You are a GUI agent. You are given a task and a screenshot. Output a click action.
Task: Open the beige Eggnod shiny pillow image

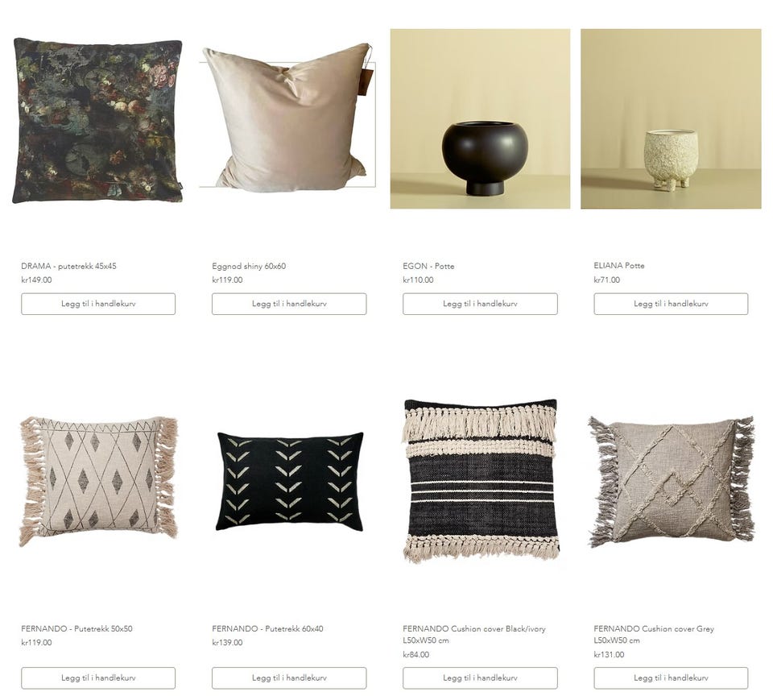click(x=288, y=118)
